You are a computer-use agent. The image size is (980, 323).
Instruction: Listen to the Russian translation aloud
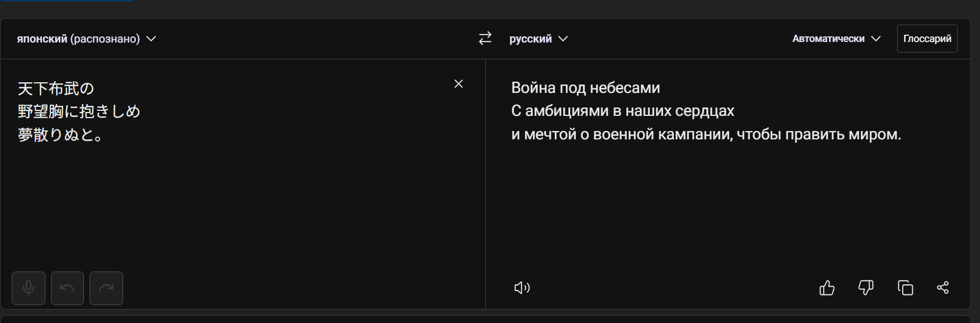click(x=522, y=288)
